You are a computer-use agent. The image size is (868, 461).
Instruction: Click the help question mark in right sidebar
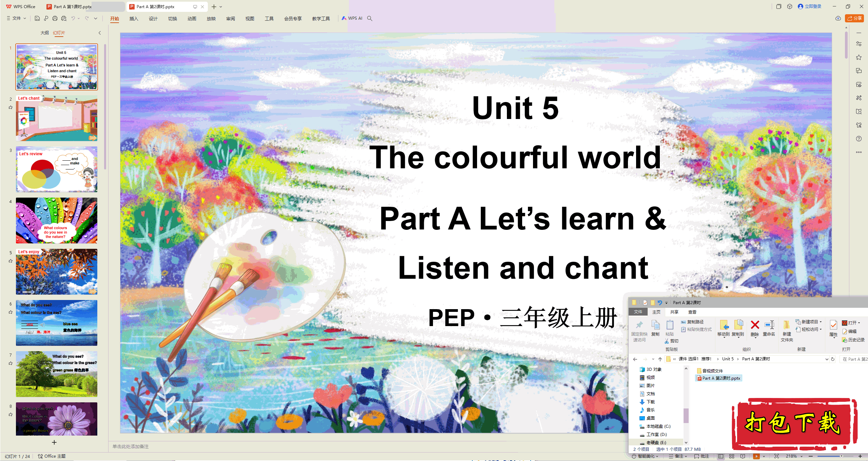(859, 139)
